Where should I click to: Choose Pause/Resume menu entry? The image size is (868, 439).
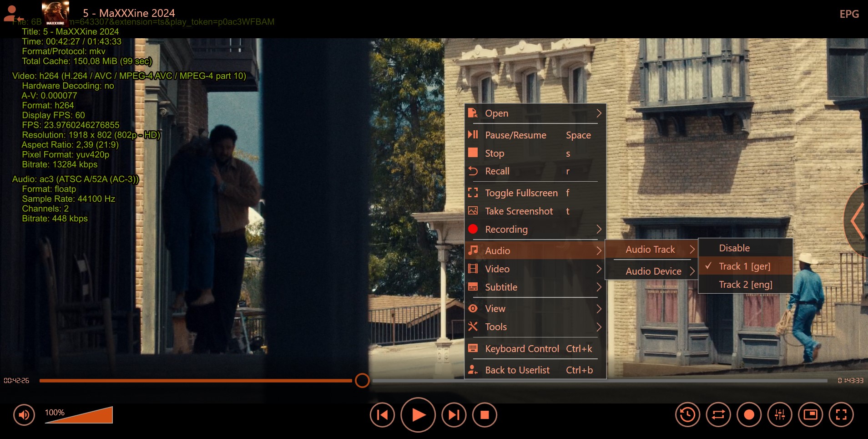click(535, 135)
